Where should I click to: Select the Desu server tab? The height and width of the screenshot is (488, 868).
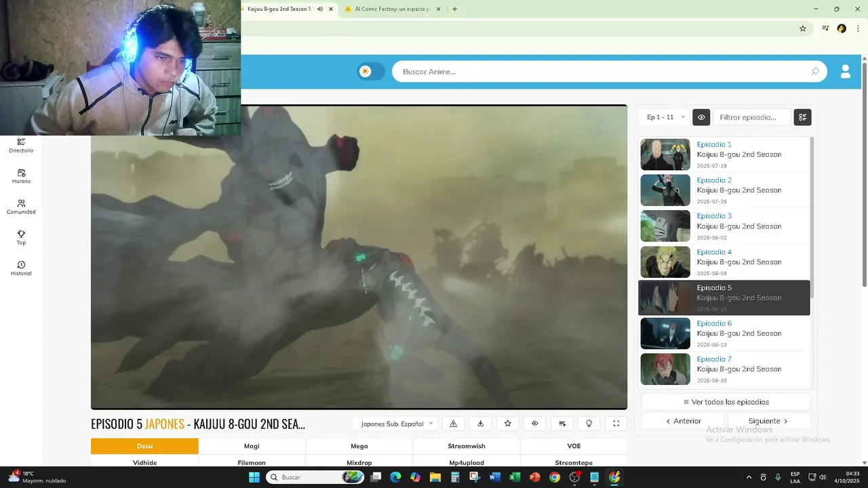tap(144, 446)
